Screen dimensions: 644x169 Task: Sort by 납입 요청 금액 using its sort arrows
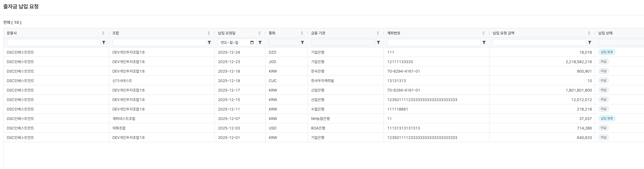point(589,33)
